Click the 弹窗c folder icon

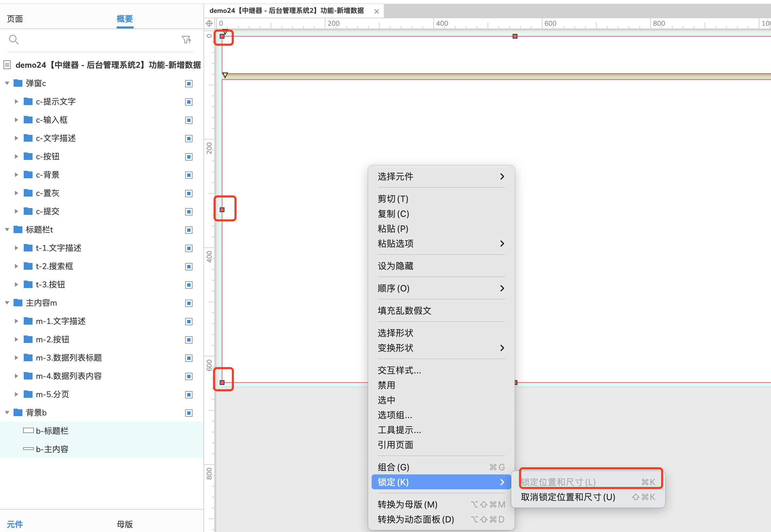[x=18, y=83]
